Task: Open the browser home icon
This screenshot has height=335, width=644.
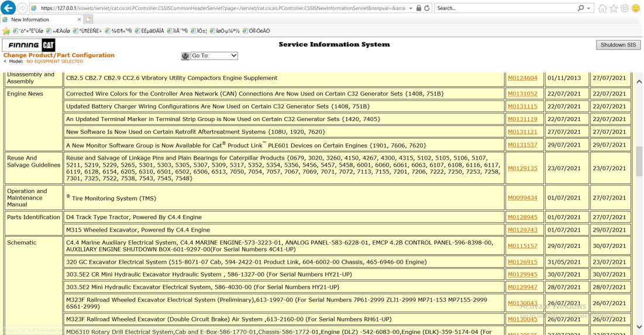Action: click(602, 8)
